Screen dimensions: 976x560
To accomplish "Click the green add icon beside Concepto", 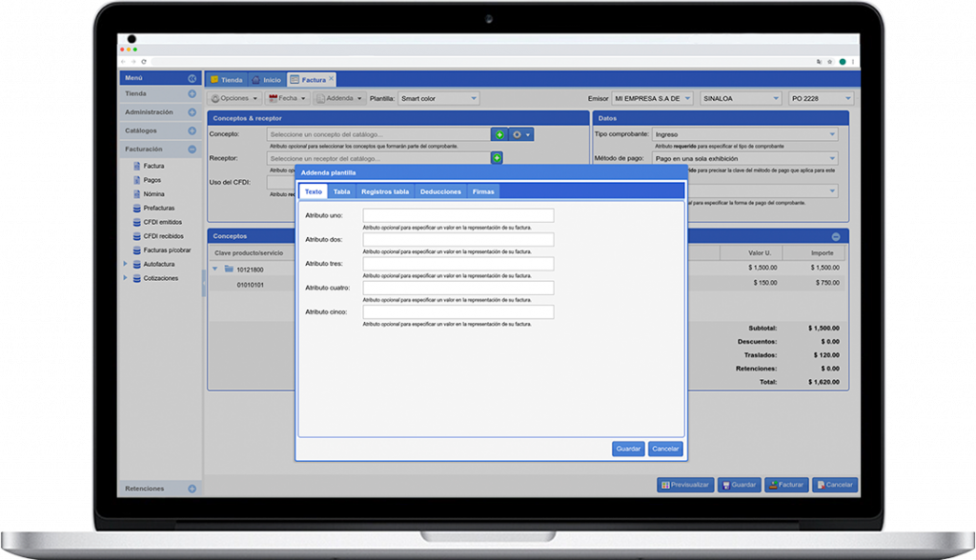I will click(499, 135).
